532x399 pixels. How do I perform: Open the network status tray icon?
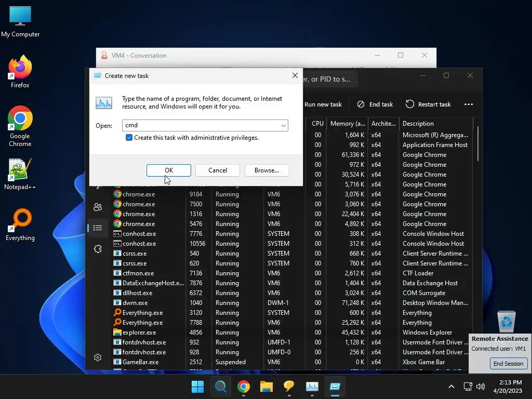tap(468, 387)
